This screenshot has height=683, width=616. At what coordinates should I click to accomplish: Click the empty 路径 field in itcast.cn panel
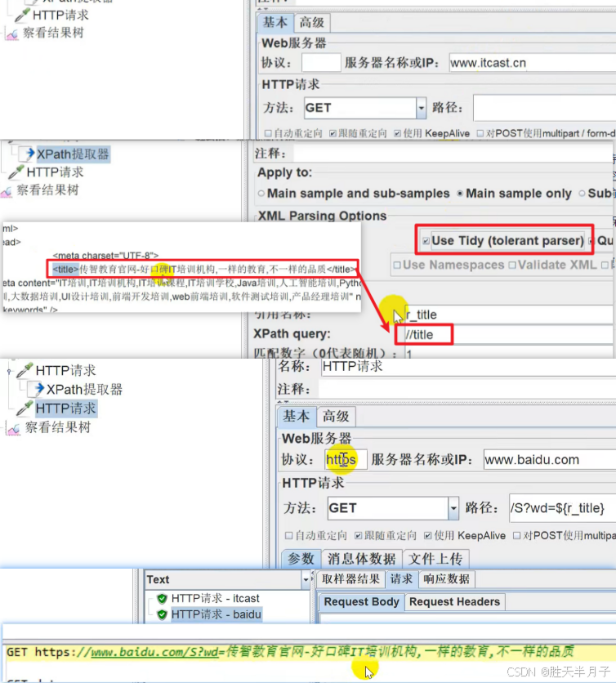[545, 108]
